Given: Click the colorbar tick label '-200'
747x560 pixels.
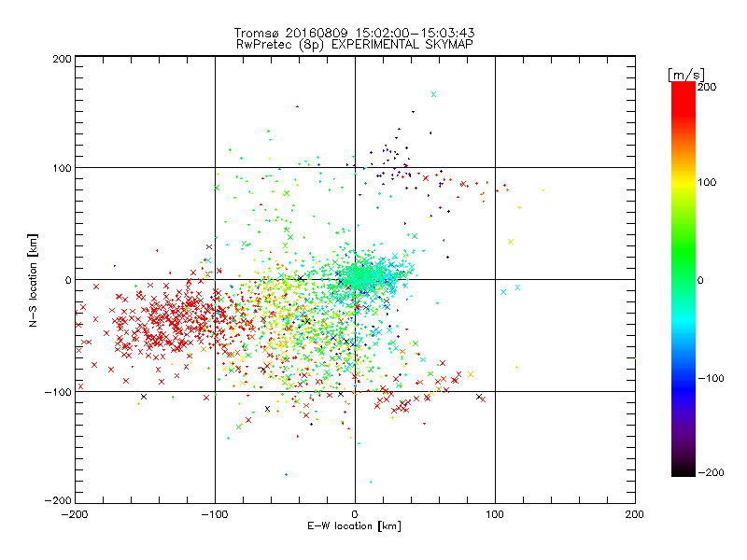Looking at the screenshot, I should 711,472.
